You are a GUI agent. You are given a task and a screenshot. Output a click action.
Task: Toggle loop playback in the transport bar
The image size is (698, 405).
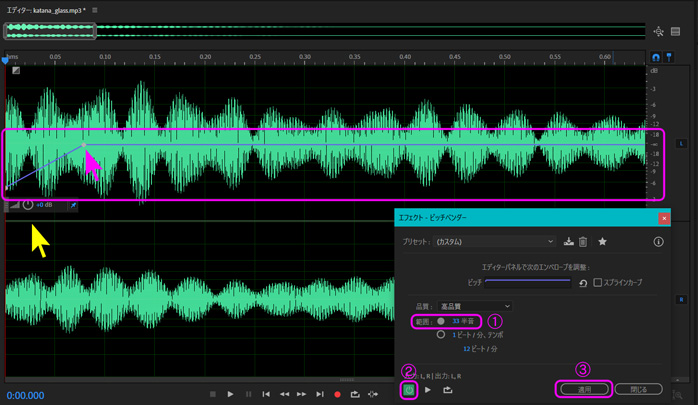point(355,395)
